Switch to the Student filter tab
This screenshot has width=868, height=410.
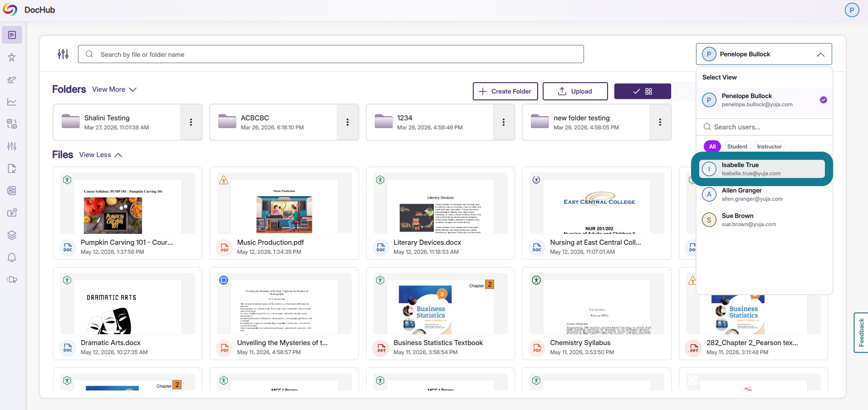737,147
